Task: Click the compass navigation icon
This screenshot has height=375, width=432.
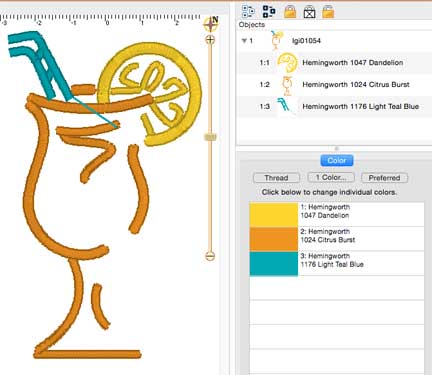Action: coord(211,23)
